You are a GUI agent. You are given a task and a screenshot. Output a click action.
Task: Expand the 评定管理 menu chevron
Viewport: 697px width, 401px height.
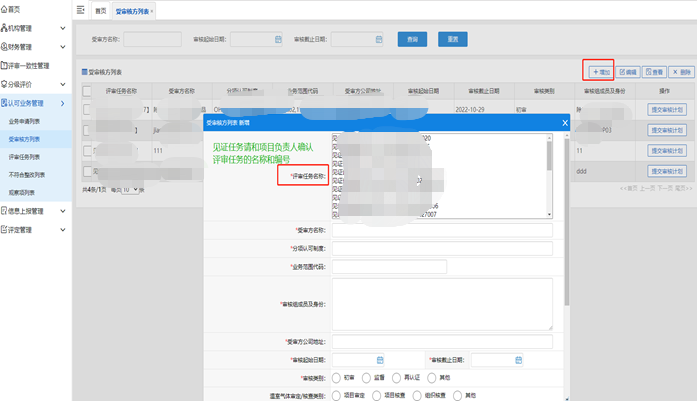coord(63,229)
